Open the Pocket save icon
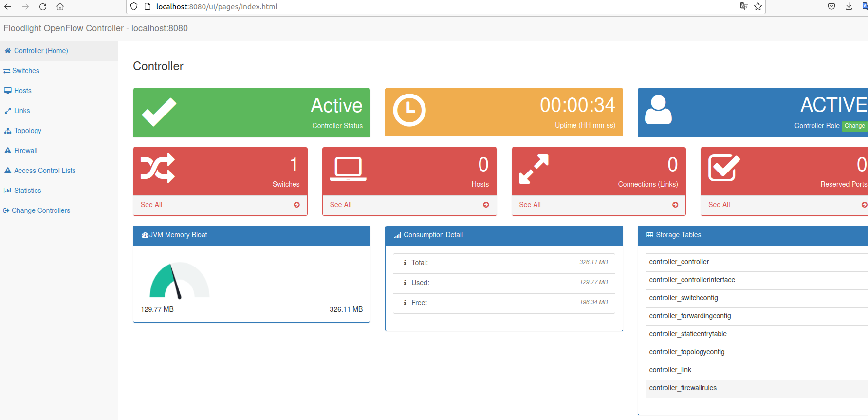Image resolution: width=868 pixels, height=420 pixels. point(831,7)
